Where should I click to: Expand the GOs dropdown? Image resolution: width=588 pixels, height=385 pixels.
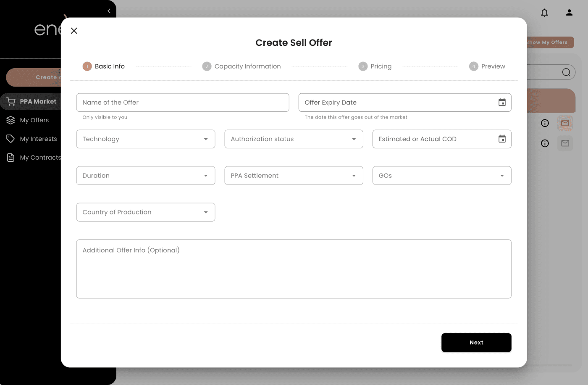(x=442, y=176)
